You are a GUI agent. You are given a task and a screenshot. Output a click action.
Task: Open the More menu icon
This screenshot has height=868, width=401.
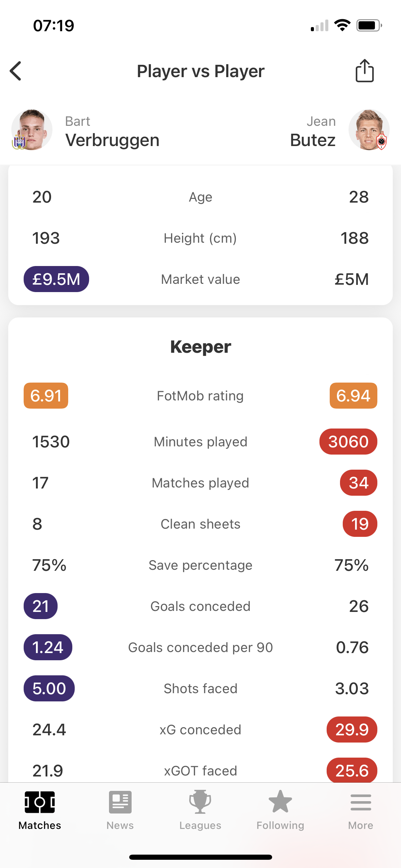pos(361,803)
